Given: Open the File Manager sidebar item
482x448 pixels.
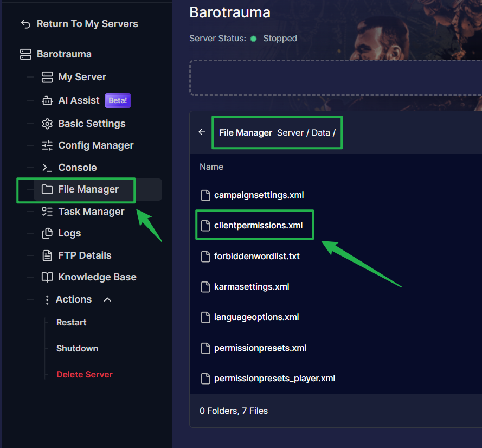Looking at the screenshot, I should (88, 189).
